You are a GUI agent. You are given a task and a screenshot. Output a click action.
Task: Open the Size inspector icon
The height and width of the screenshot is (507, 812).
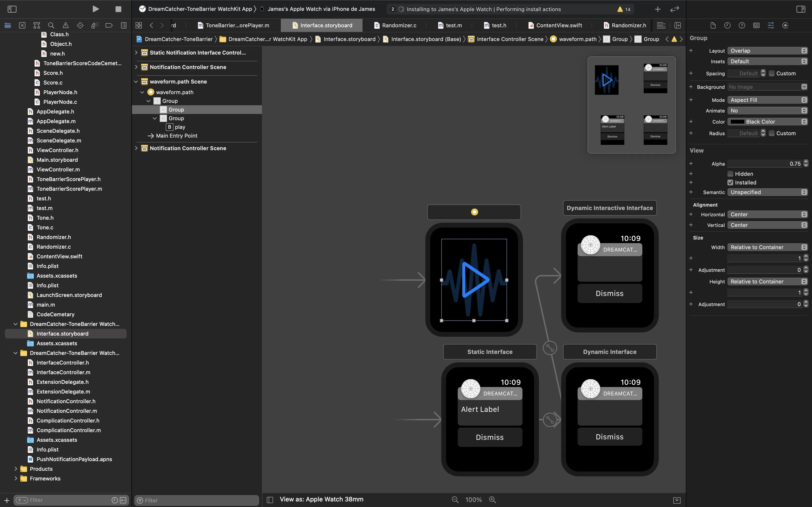tap(785, 25)
